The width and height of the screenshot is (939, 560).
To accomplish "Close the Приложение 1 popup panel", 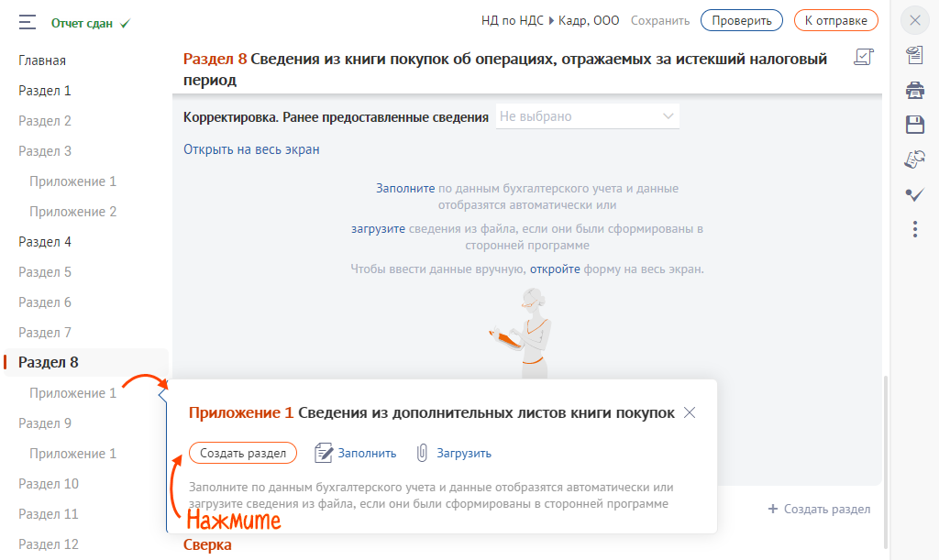I will pyautogui.click(x=690, y=412).
